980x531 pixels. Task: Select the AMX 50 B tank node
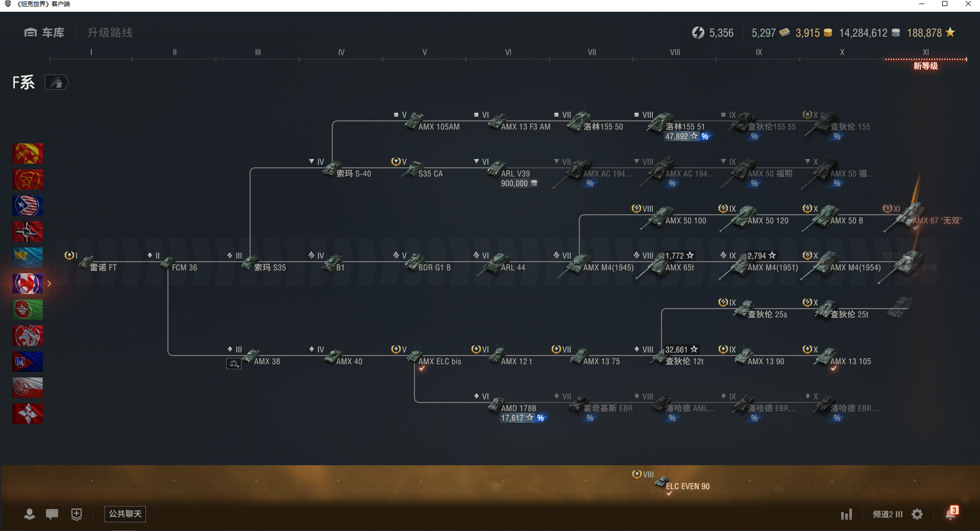coord(834,217)
